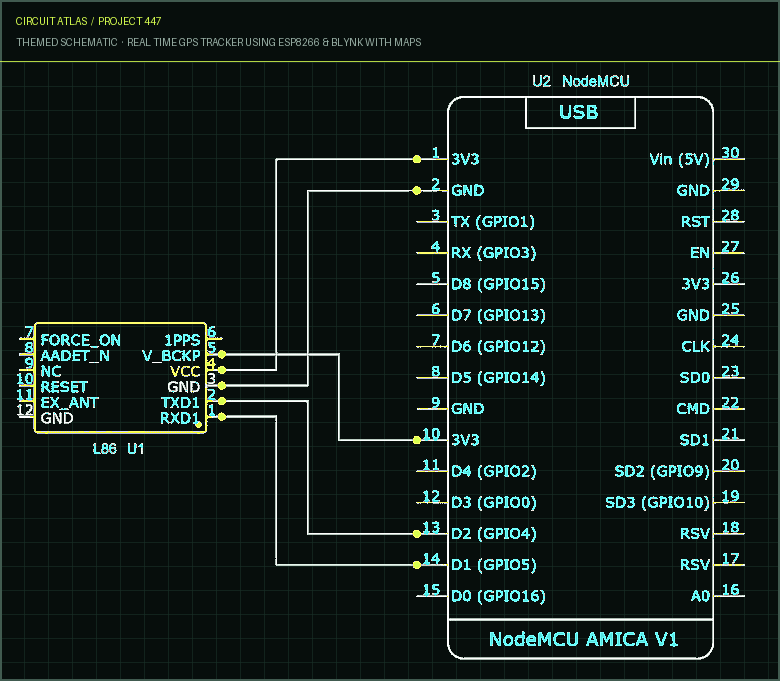
Task: Click the 3V3 label at NodeMCU pin 1
Action: [x=465, y=160]
